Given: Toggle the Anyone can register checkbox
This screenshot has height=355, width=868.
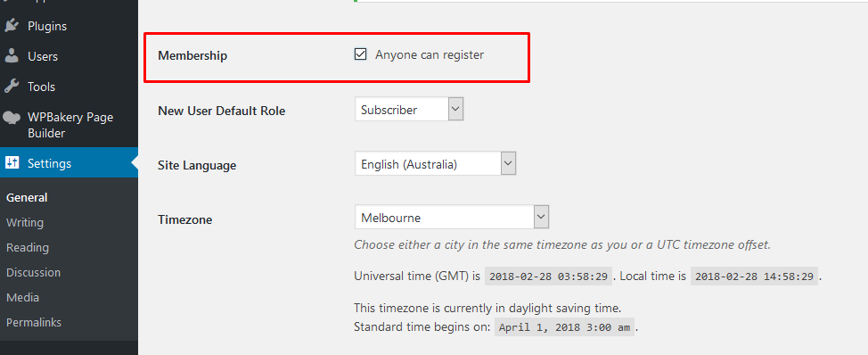Looking at the screenshot, I should click(x=360, y=54).
